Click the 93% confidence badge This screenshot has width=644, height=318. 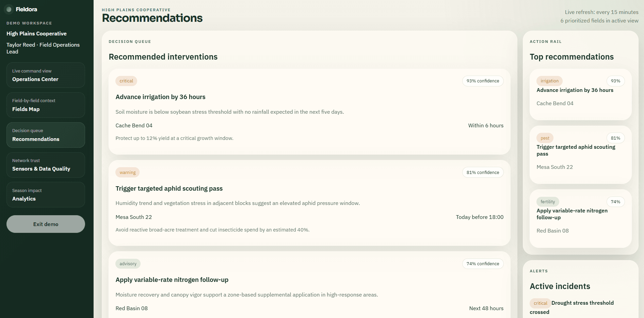point(483,81)
